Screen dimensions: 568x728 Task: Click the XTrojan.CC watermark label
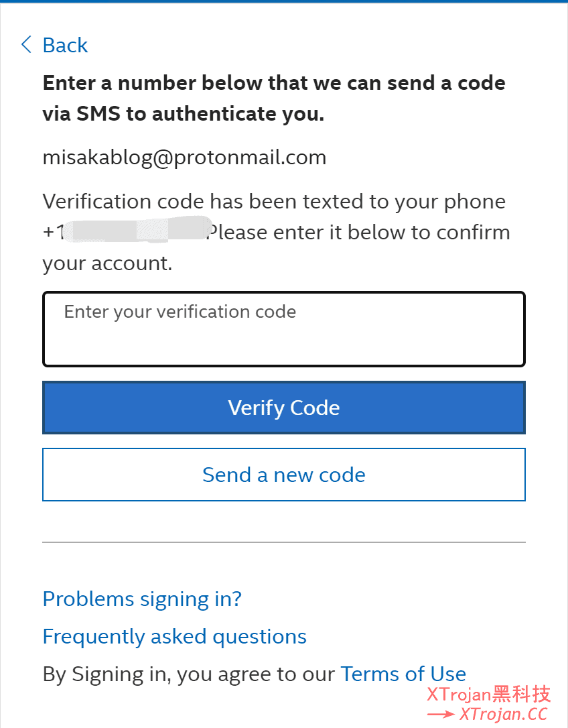click(504, 714)
